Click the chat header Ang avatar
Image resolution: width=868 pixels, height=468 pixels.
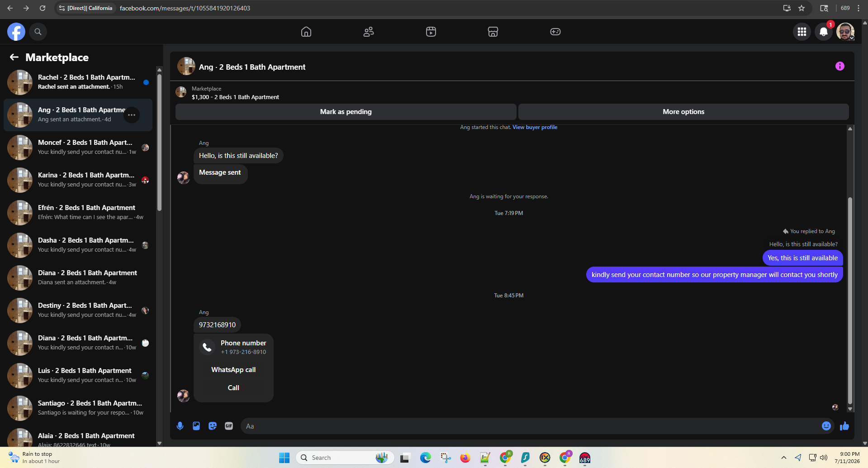(x=186, y=66)
